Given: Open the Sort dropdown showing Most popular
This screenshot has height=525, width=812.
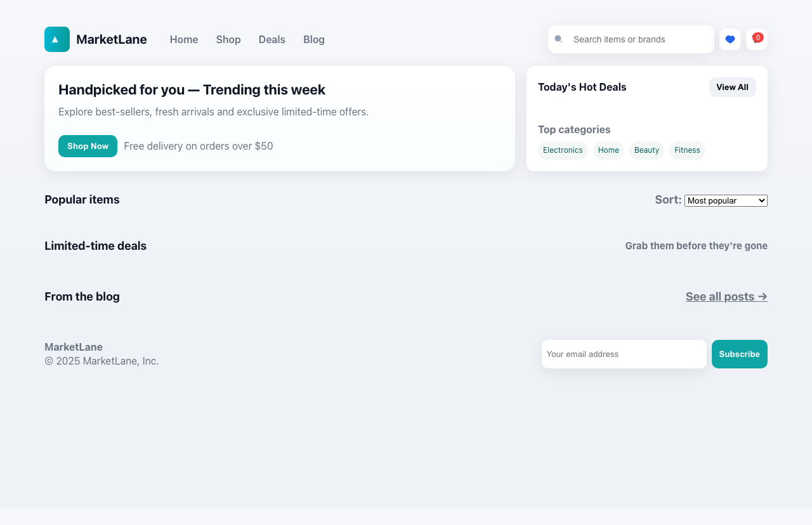Looking at the screenshot, I should [725, 200].
